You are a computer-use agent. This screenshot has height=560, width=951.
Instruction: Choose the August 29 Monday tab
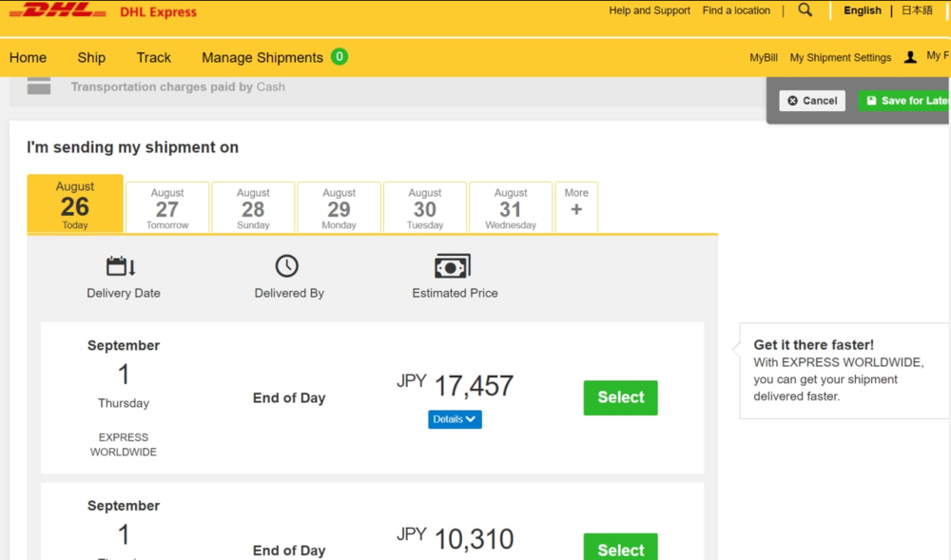pos(339,207)
